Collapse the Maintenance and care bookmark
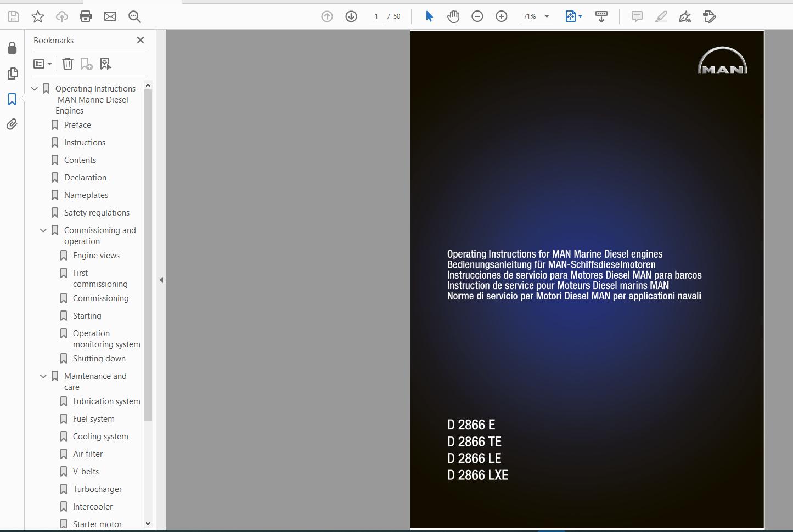The height and width of the screenshot is (532, 793). coord(43,376)
